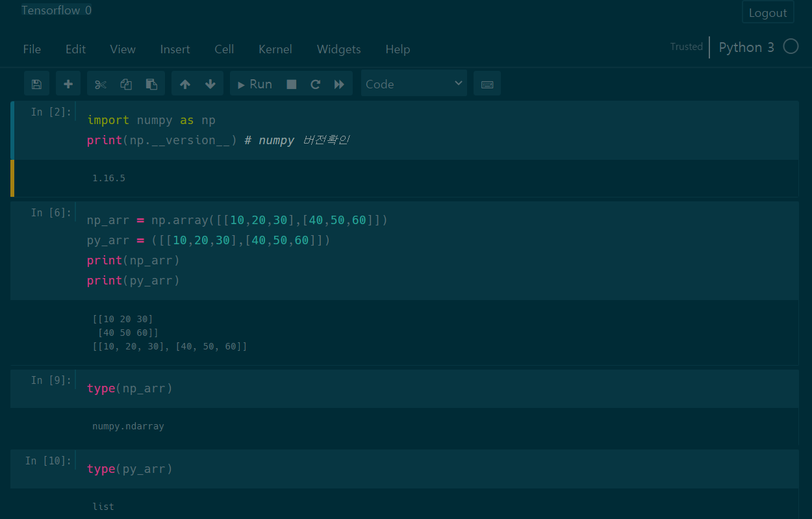Rename the notebook title Tensorflow_0
This screenshot has height=519, width=812.
tap(57, 10)
